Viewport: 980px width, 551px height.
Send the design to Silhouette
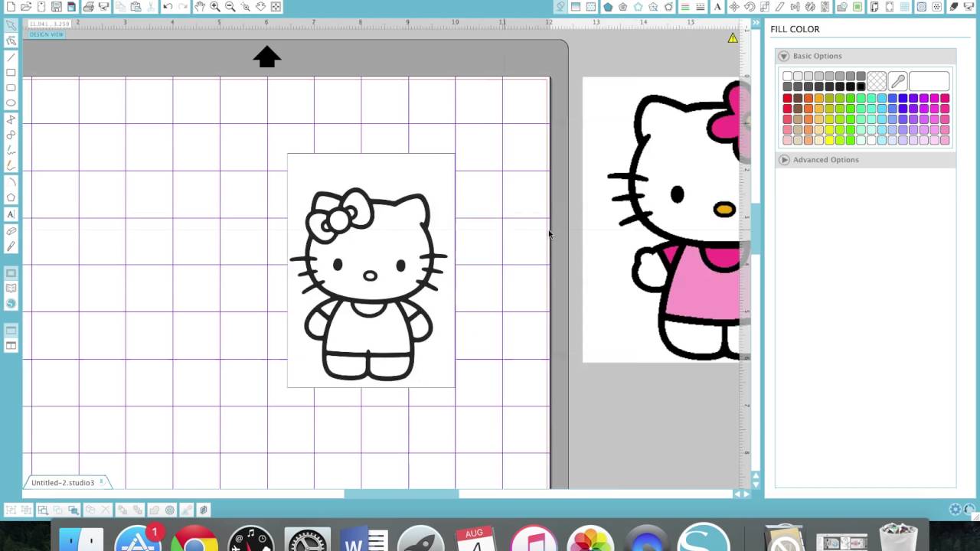[969, 7]
